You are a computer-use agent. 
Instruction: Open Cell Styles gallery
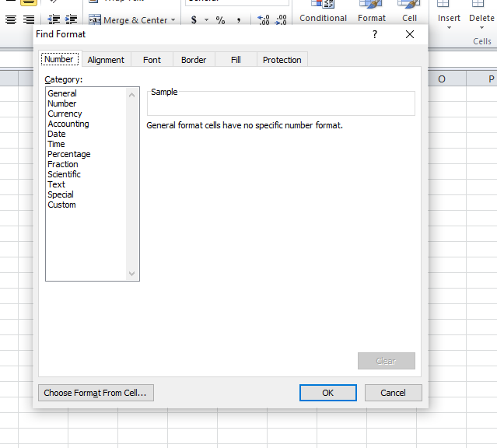pyautogui.click(x=409, y=12)
